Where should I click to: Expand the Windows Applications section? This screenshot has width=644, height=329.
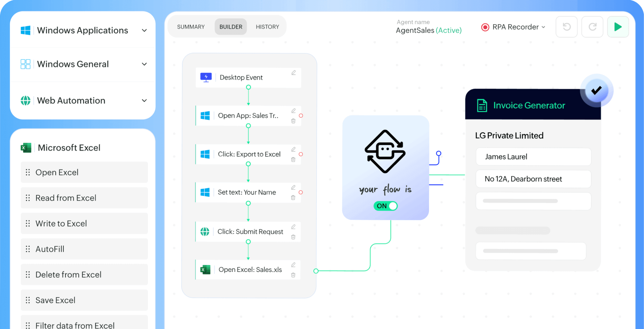click(144, 30)
